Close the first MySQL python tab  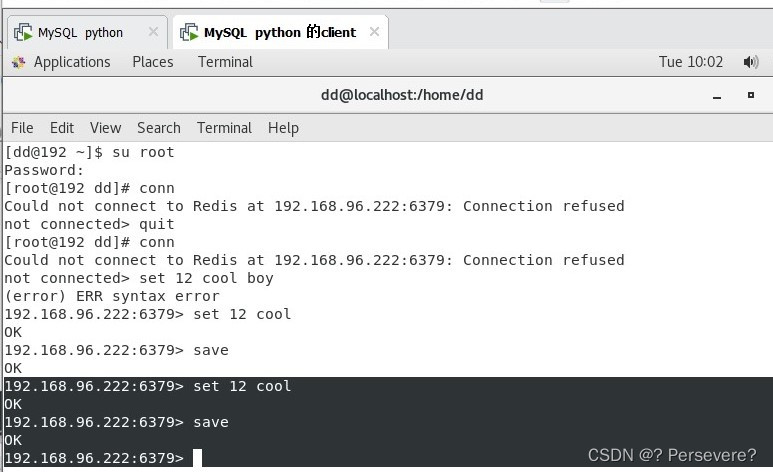pos(153,32)
